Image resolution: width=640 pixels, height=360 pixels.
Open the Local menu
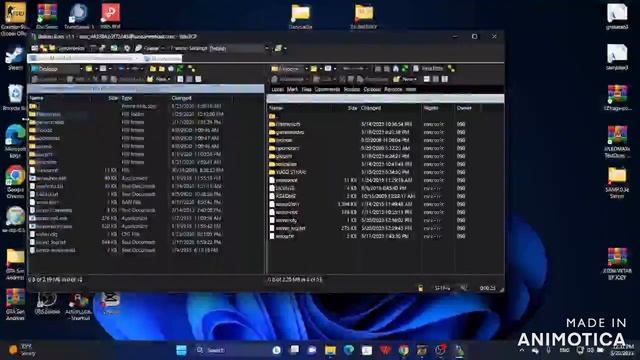pyautogui.click(x=278, y=89)
